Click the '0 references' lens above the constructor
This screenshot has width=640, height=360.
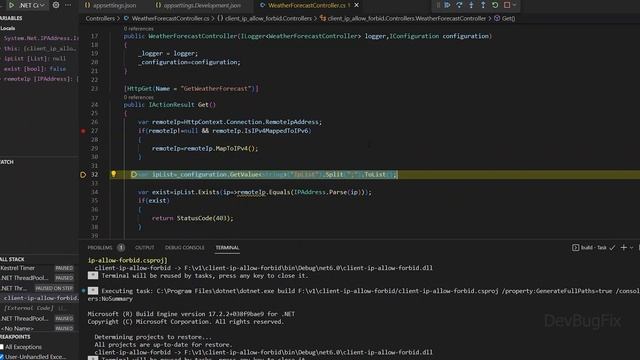(139, 29)
